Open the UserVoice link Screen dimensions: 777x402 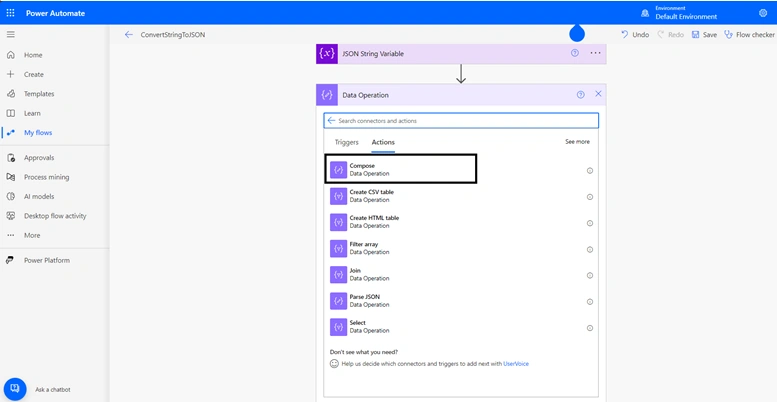tap(516, 364)
